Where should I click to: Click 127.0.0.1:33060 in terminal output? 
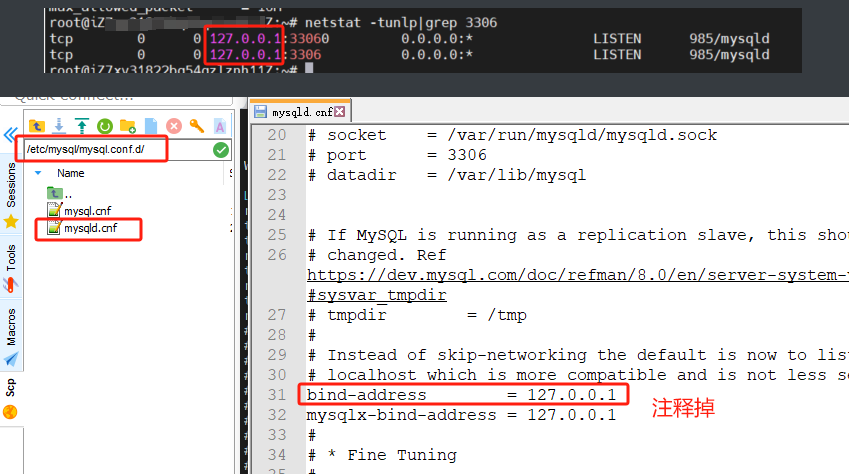coord(269,38)
